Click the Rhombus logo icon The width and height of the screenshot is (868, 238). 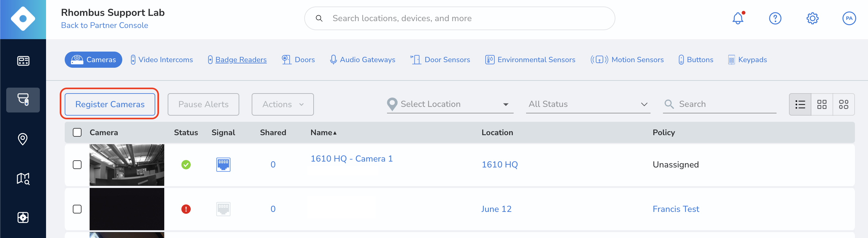pyautogui.click(x=23, y=19)
